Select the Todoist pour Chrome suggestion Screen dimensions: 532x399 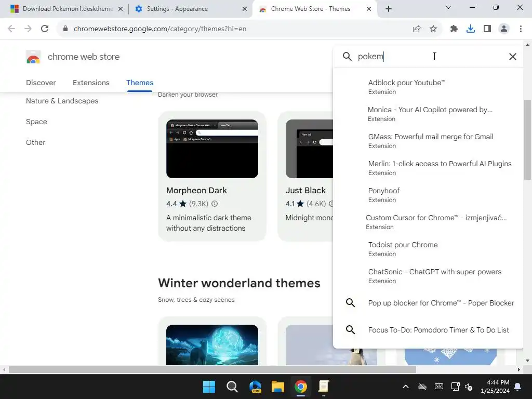428,249
